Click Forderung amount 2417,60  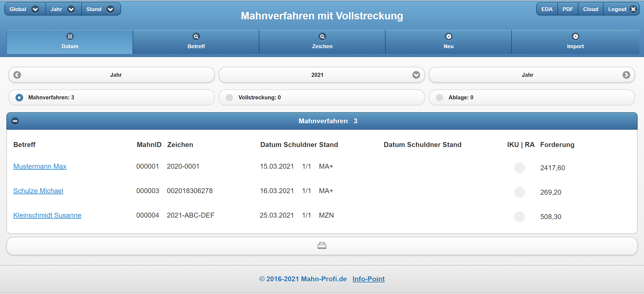coord(553,168)
